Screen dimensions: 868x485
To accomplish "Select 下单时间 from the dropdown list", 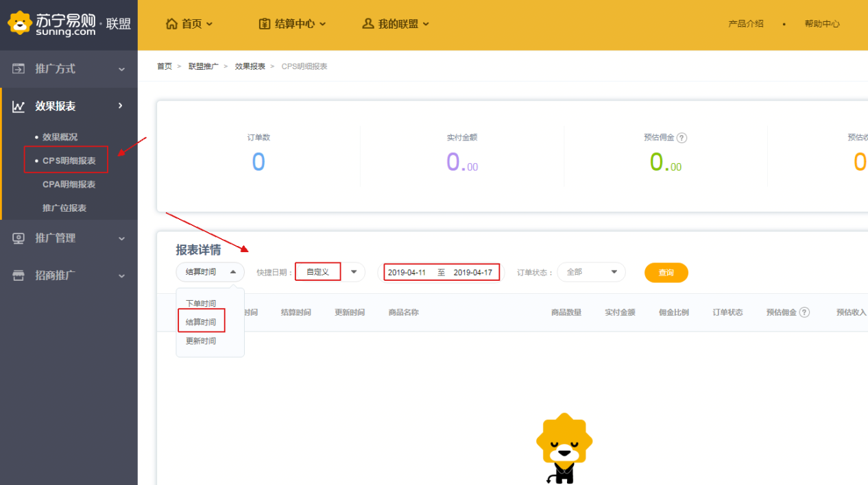I will 201,303.
